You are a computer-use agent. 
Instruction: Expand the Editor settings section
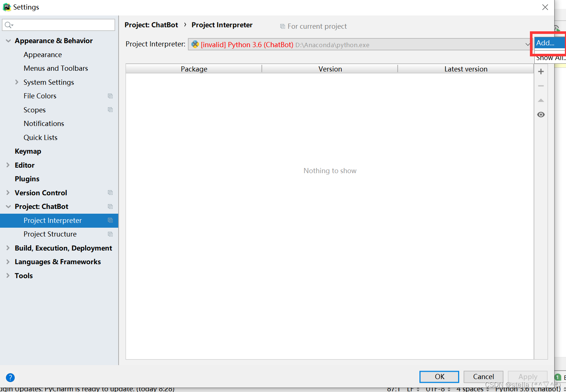pyautogui.click(x=8, y=165)
